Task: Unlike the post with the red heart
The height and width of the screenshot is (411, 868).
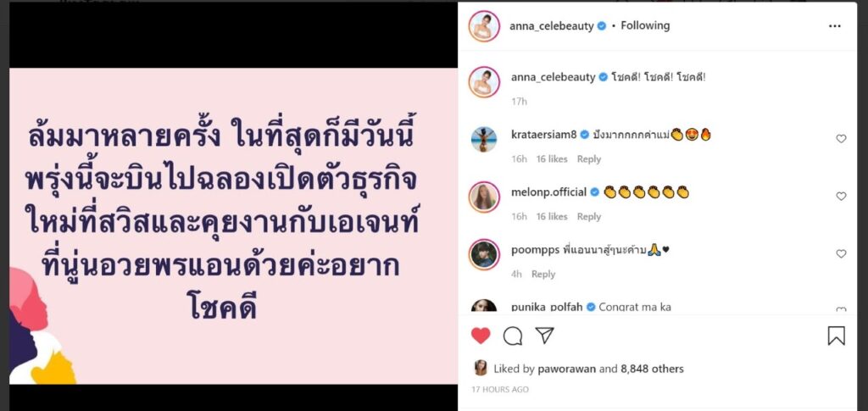Action: coord(481,336)
